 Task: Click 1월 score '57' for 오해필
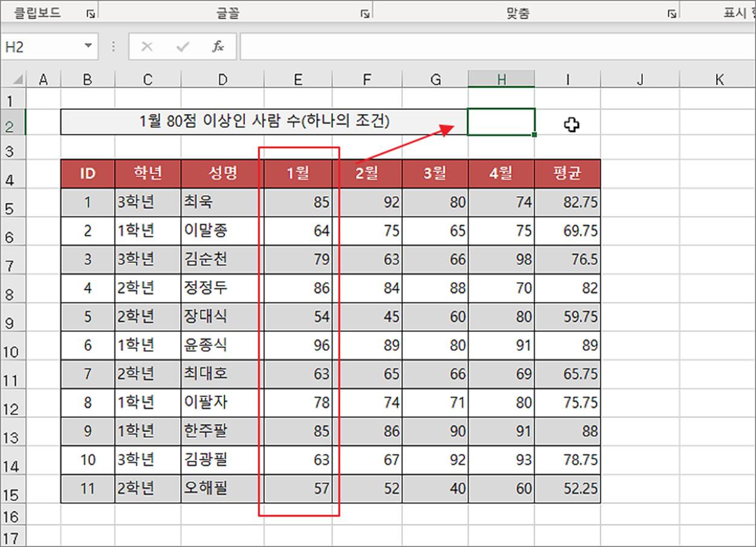[298, 488]
